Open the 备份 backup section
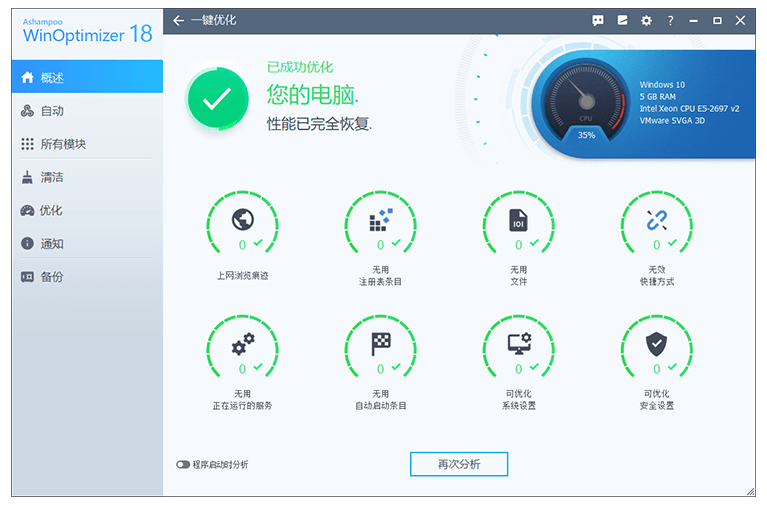 (87, 276)
